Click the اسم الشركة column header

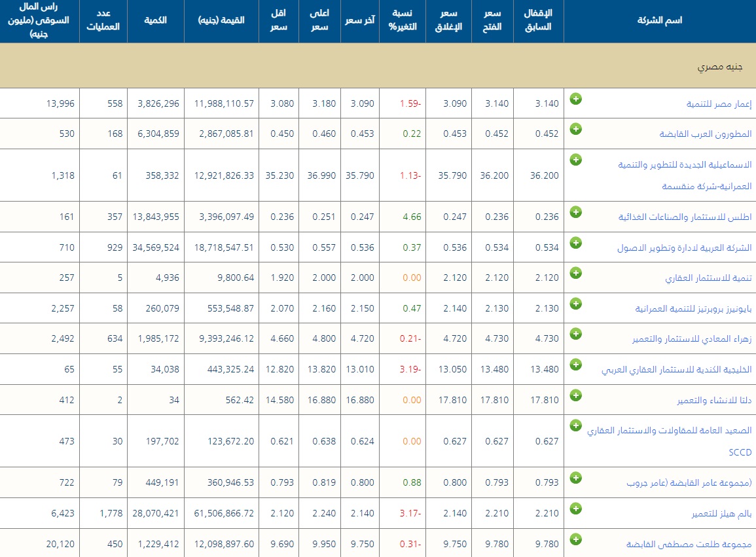(660, 20)
